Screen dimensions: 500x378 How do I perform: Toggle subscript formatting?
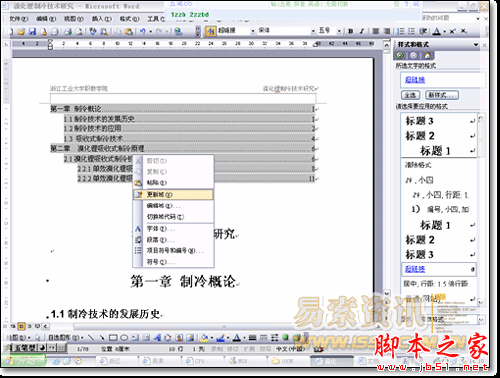click(x=464, y=31)
